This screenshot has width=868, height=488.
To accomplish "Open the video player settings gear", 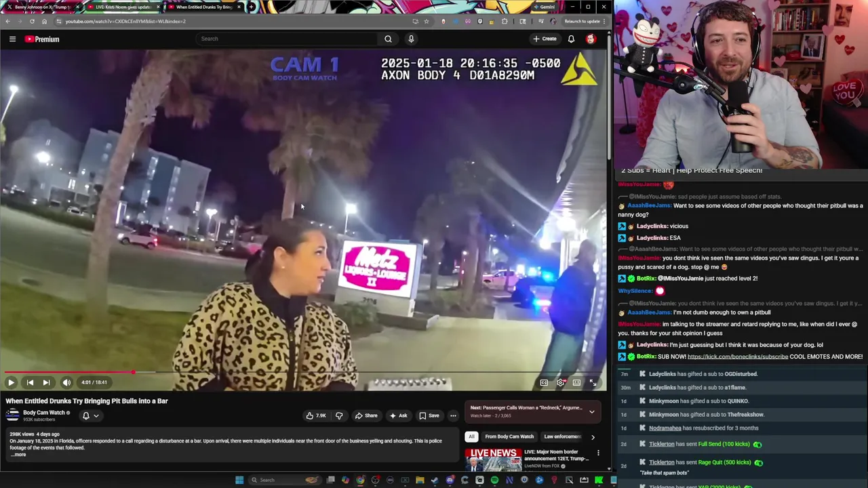I will (560, 382).
